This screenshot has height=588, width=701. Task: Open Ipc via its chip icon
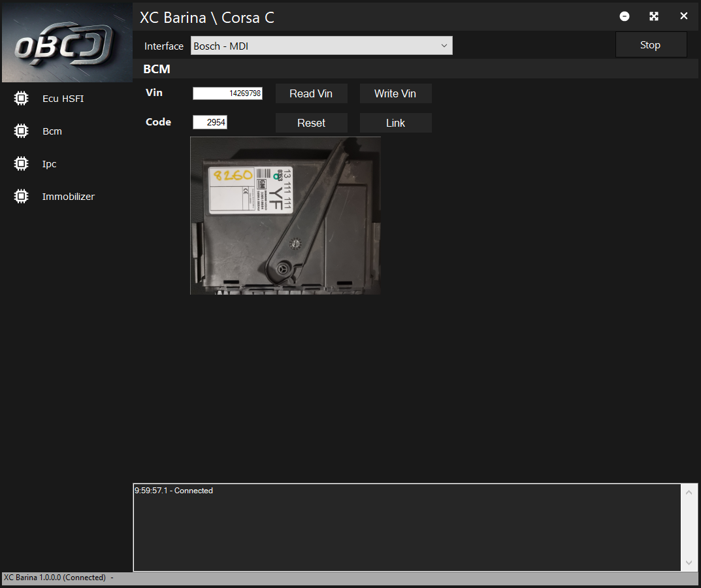coord(21,164)
